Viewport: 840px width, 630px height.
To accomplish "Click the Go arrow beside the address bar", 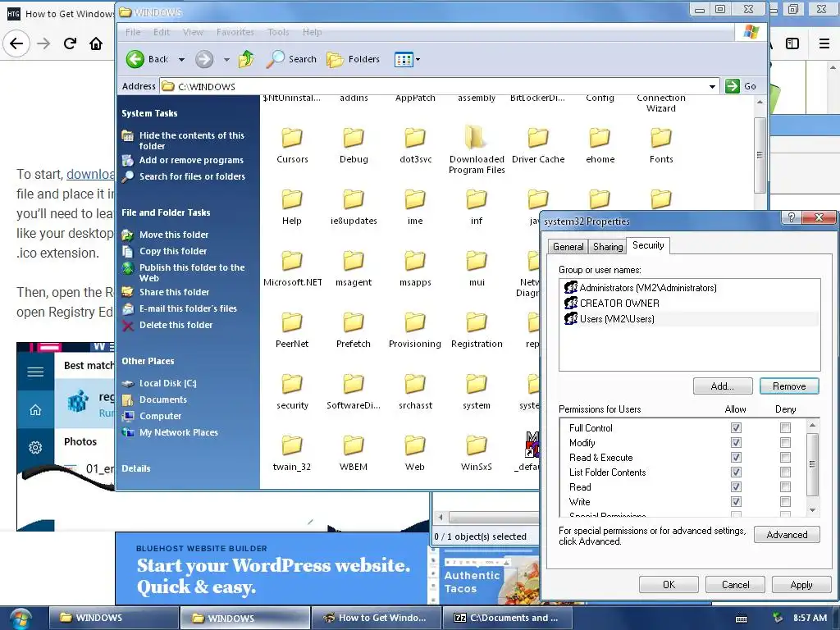I will click(x=733, y=85).
